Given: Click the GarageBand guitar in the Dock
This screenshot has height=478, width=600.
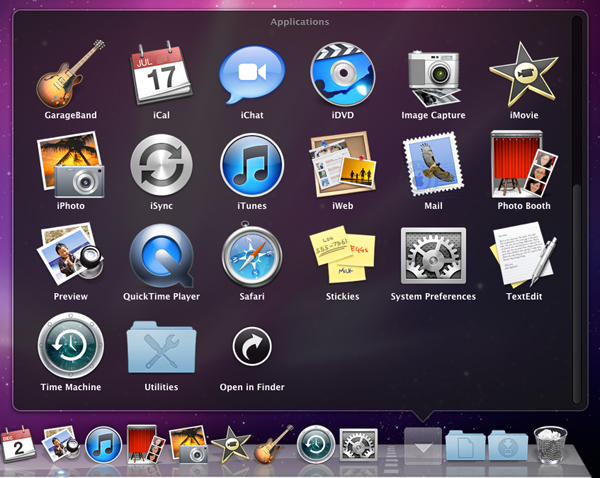Looking at the screenshot, I should pos(273,444).
